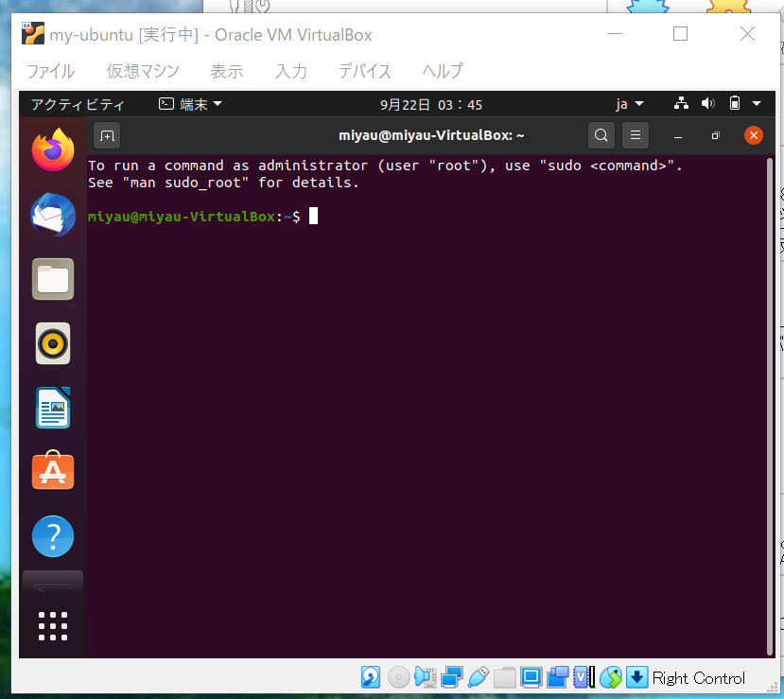Click VirtualBox recording status icon
784x699 pixels.
tap(558, 678)
